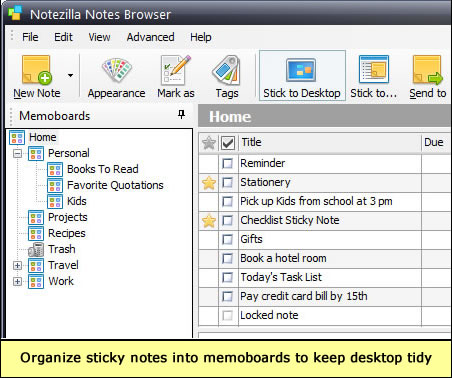
Task: Unstar the Stationery note
Action: pyautogui.click(x=209, y=183)
